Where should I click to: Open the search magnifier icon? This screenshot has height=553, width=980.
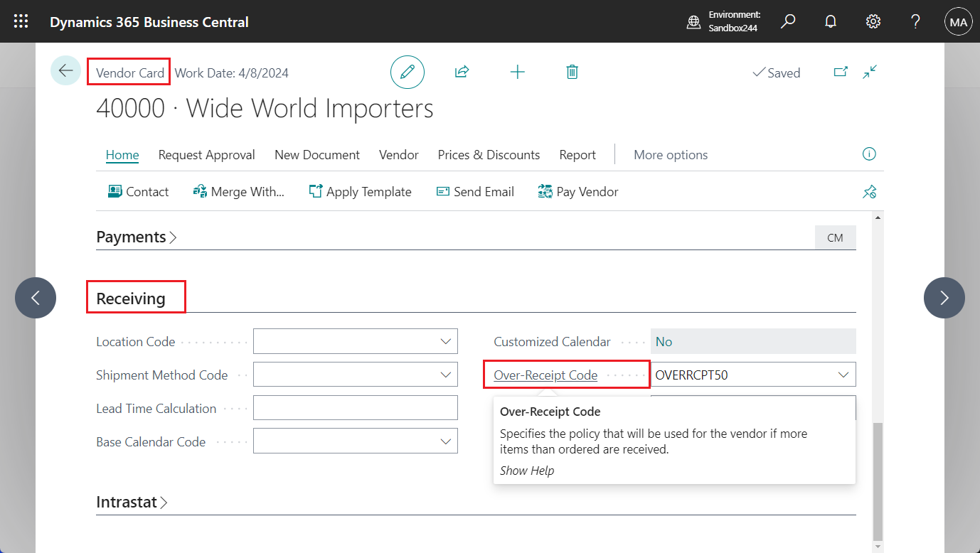[788, 21]
